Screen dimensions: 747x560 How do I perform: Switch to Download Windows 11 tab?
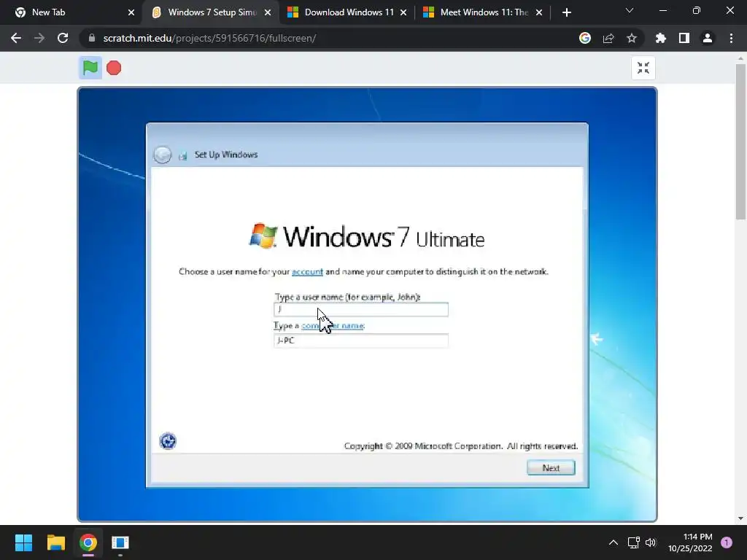coord(347,12)
